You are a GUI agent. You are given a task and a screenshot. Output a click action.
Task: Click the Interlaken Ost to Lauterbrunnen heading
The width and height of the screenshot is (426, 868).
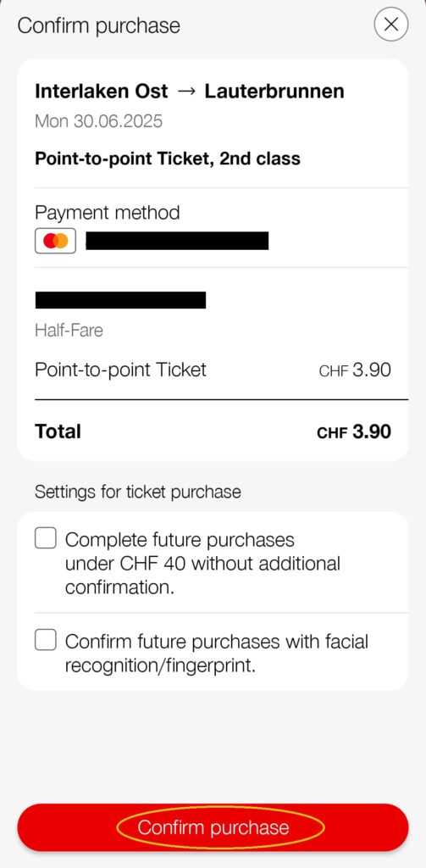pos(190,92)
